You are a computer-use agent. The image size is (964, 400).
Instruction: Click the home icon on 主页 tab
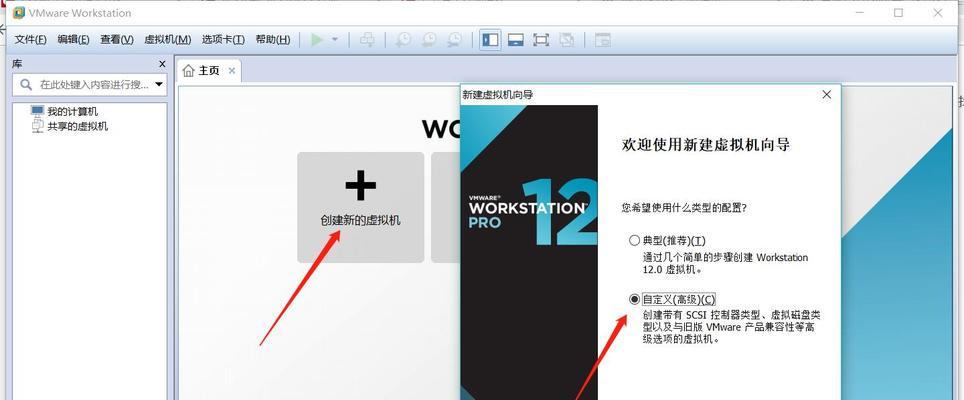pos(188,71)
